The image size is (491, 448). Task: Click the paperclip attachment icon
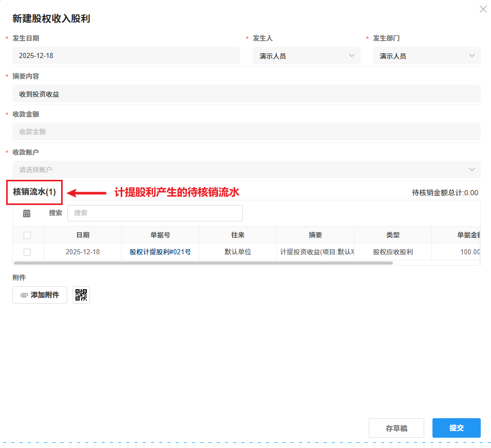pos(24,295)
